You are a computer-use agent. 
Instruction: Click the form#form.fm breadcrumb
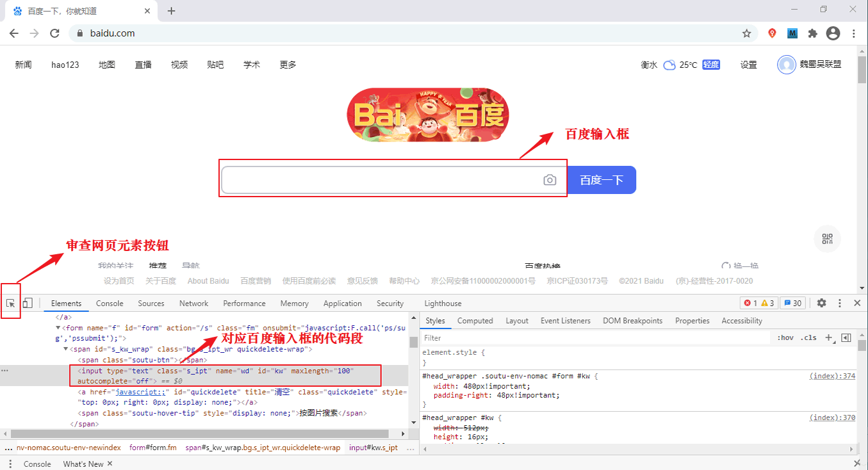click(x=152, y=448)
